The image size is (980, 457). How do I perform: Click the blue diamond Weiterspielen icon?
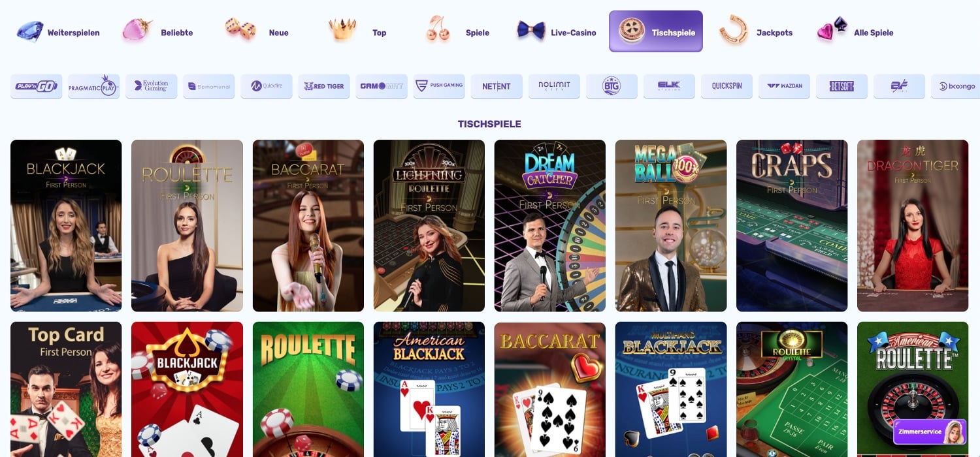tap(29, 31)
